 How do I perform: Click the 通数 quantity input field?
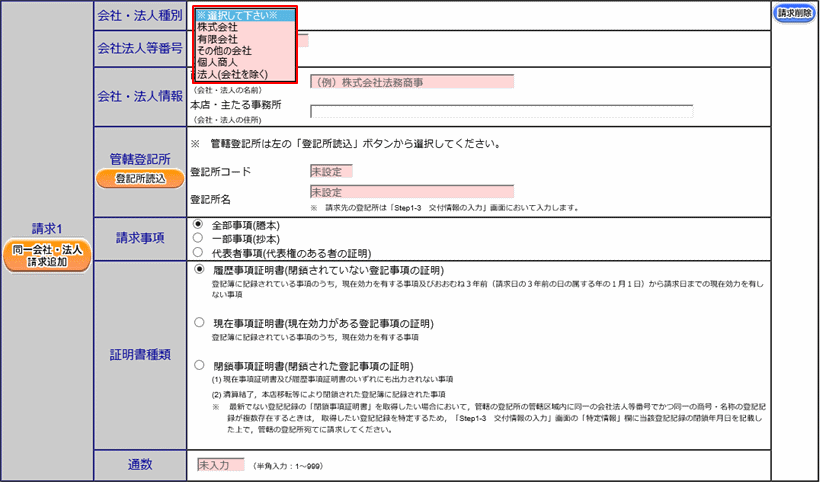click(x=221, y=465)
